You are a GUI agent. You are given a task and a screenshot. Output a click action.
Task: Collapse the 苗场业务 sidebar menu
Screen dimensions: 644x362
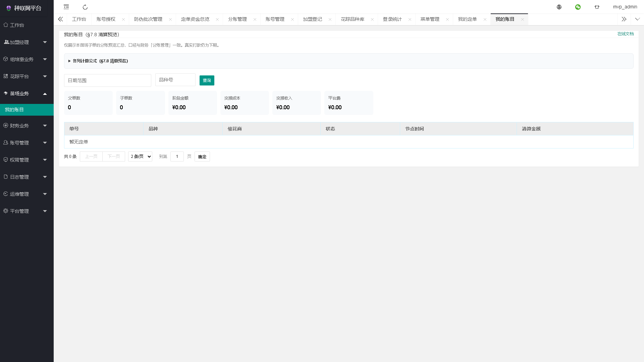(27, 94)
